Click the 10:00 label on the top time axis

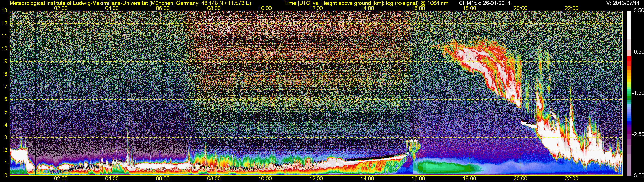tap(265, 8)
